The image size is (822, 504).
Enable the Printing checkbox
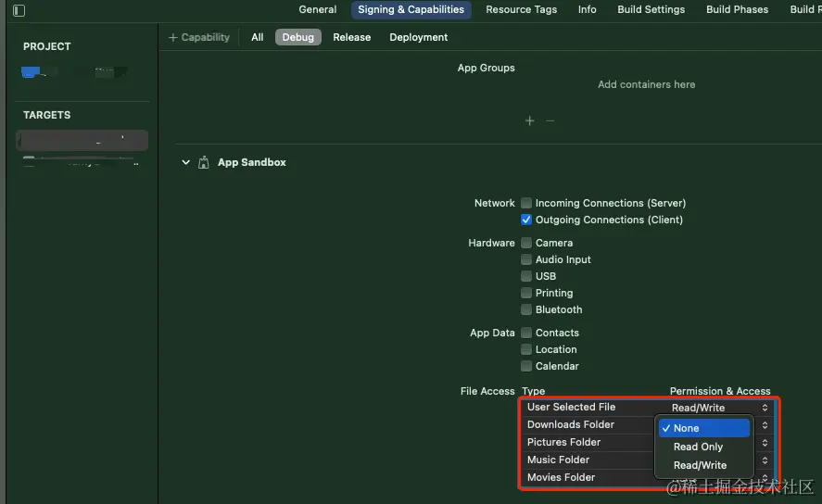(x=526, y=293)
